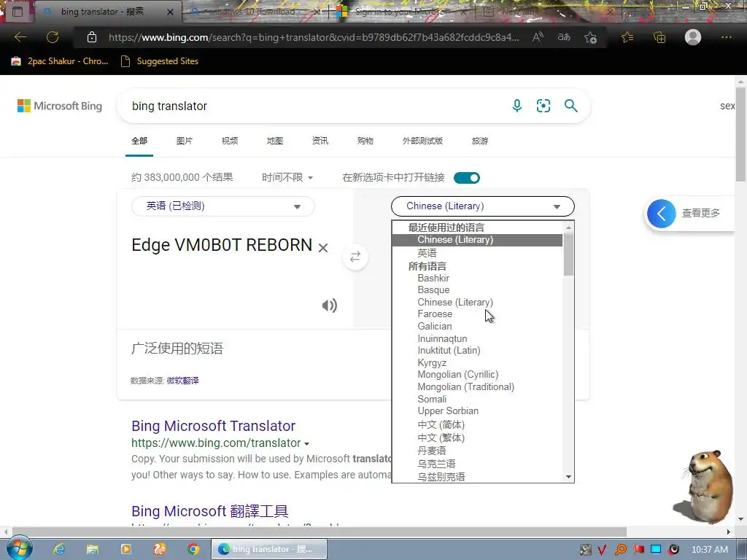Launch Internet Explorer from taskbar
Screen dimensions: 747x560
59,550
